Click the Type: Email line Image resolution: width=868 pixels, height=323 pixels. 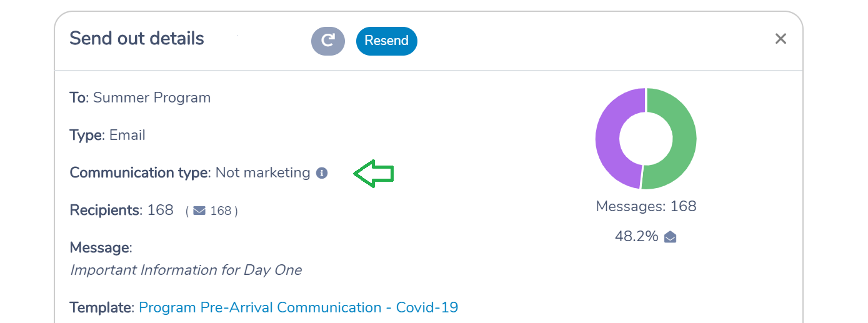[x=107, y=136]
